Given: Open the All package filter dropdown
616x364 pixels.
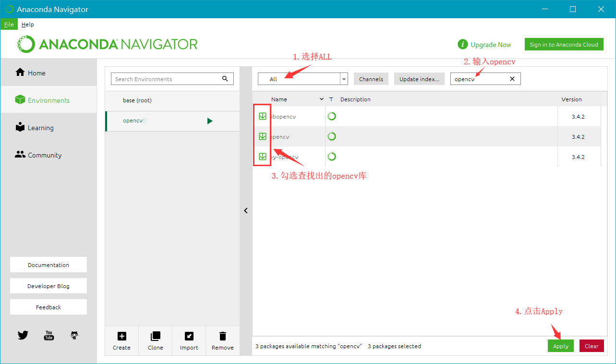Looking at the screenshot, I should [344, 78].
